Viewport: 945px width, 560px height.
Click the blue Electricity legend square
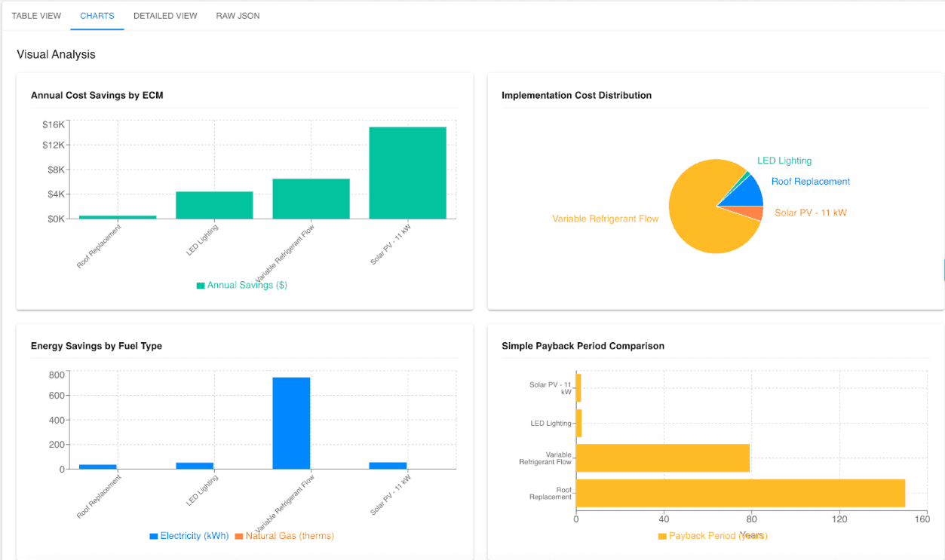pos(154,536)
